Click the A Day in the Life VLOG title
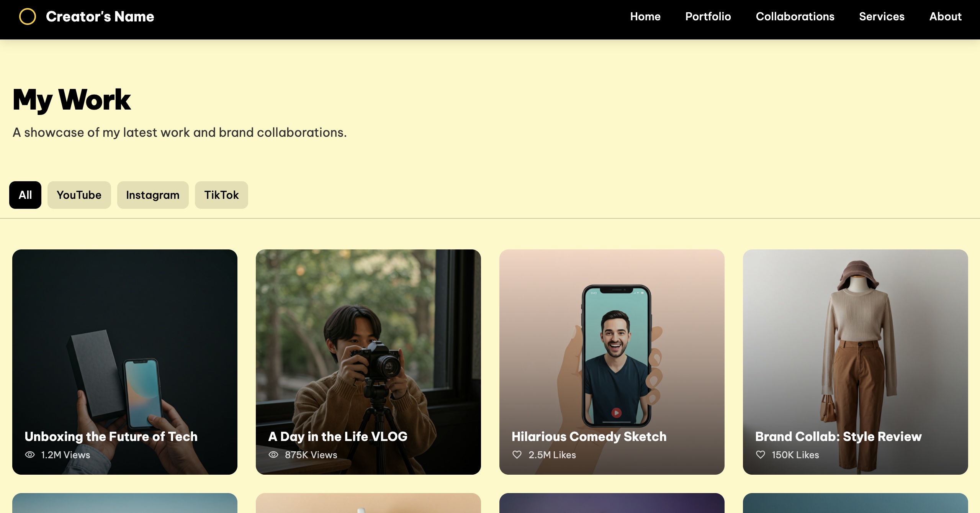980x513 pixels. (x=338, y=436)
